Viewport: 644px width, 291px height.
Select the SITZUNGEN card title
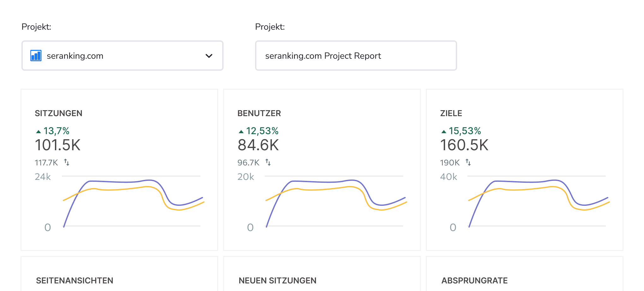[58, 113]
